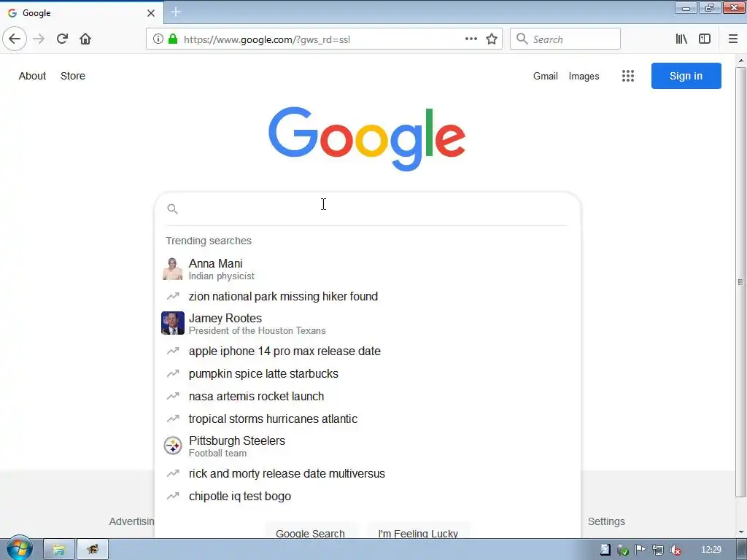Click I'm Feeling Lucky button
This screenshot has height=560, width=747.
(418, 532)
